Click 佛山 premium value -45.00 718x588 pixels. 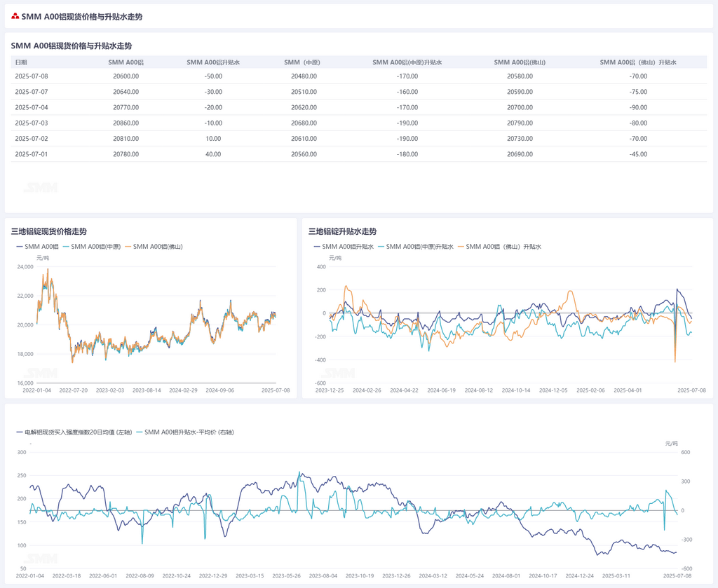[638, 154]
